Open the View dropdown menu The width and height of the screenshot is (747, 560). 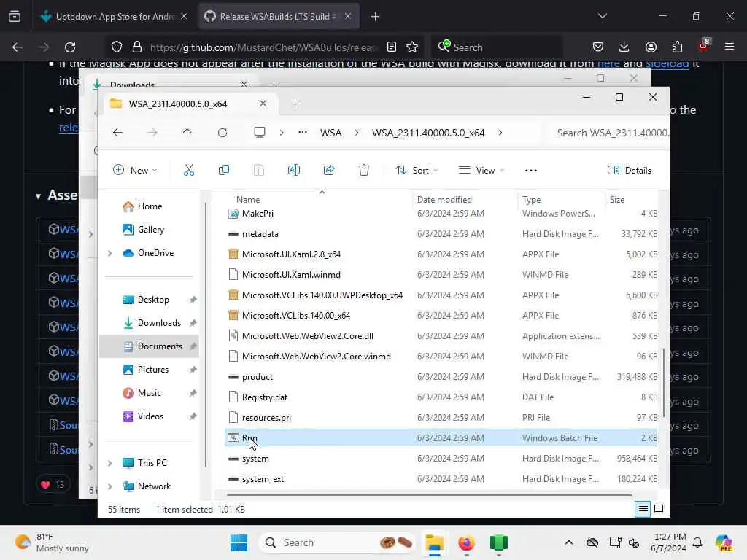[481, 171]
